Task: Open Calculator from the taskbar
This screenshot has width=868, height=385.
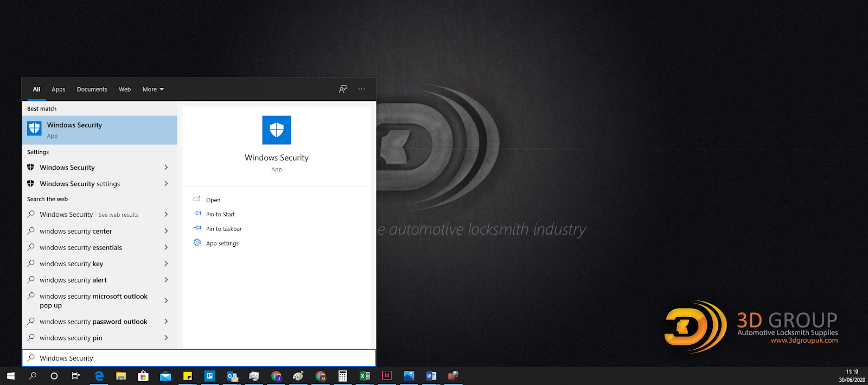Action: pos(342,376)
